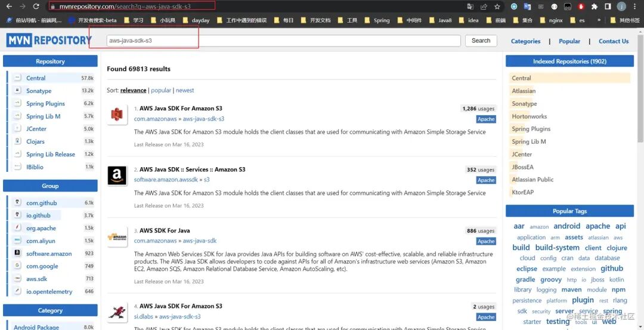Click the Clojars repository icon in sidebar
Screen dimensions: 644x330
click(18, 141)
